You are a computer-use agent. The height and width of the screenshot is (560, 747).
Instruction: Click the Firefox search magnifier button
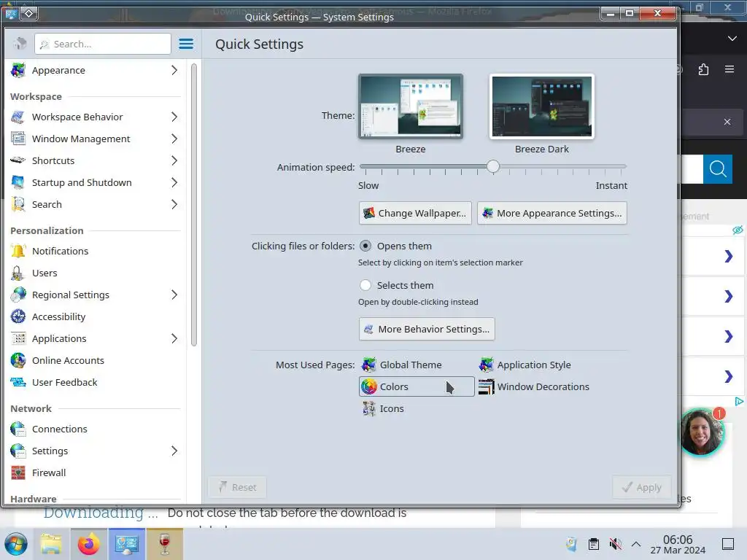[718, 169]
